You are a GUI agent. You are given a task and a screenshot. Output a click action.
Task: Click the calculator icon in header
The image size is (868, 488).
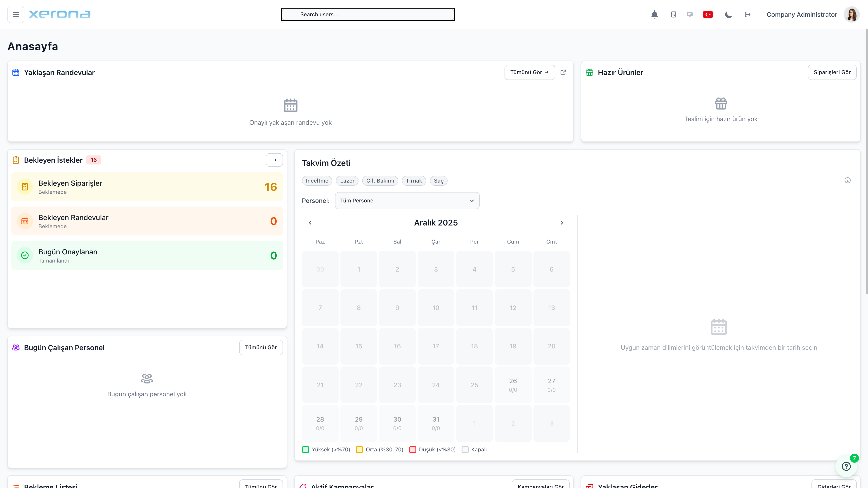pyautogui.click(x=673, y=14)
